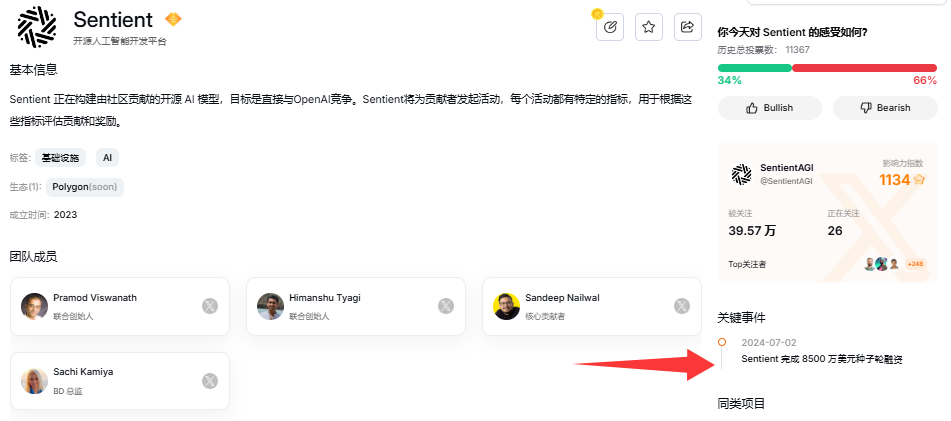Open the edit pencil icon button
Image resolution: width=951 pixels, height=421 pixels.
(610, 27)
